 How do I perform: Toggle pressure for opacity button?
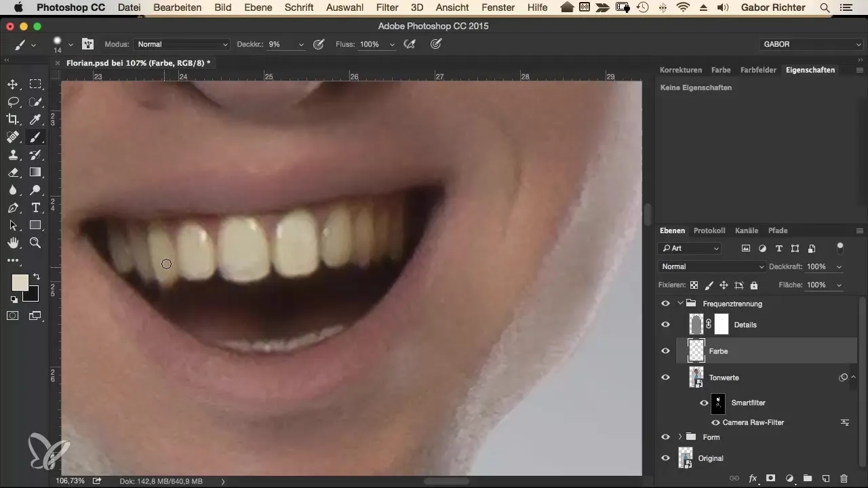click(319, 44)
